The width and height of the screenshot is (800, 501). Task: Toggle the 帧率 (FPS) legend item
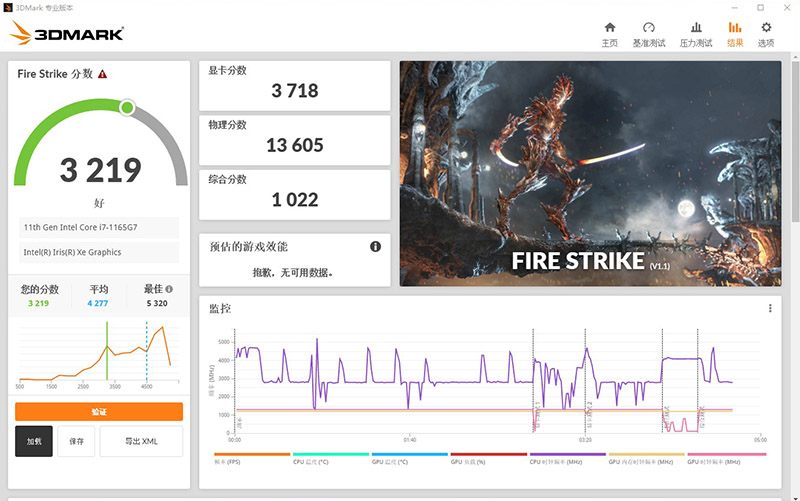click(x=252, y=458)
